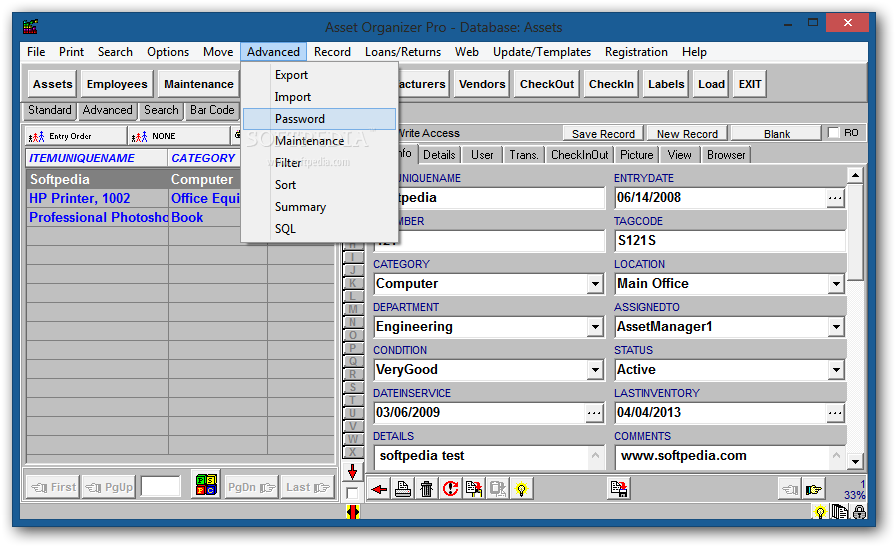The width and height of the screenshot is (896, 547).
Task: Click the status bar light bulb icon
Action: click(x=820, y=512)
